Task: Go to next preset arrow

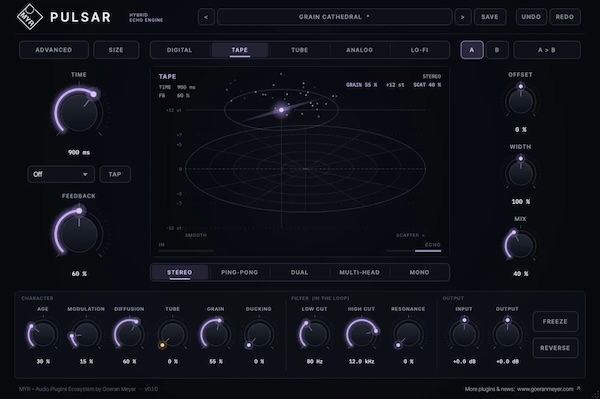Action: [463, 17]
